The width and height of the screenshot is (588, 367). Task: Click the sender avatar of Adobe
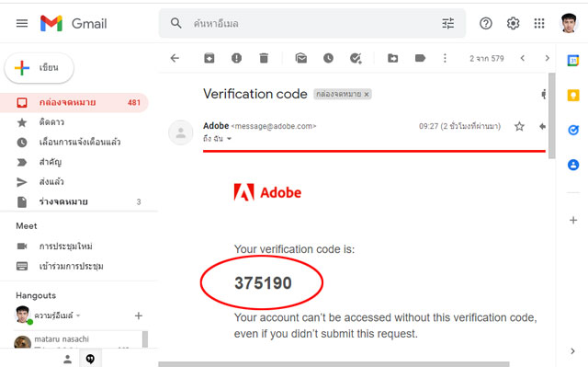click(x=181, y=132)
